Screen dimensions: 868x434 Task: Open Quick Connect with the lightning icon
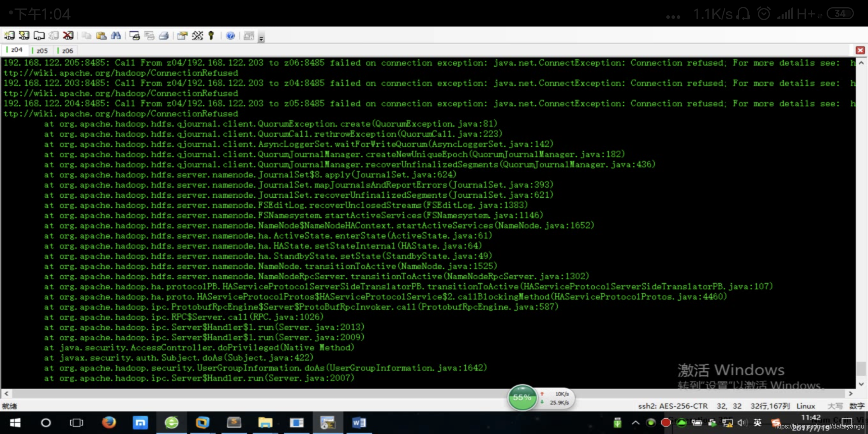(24, 36)
